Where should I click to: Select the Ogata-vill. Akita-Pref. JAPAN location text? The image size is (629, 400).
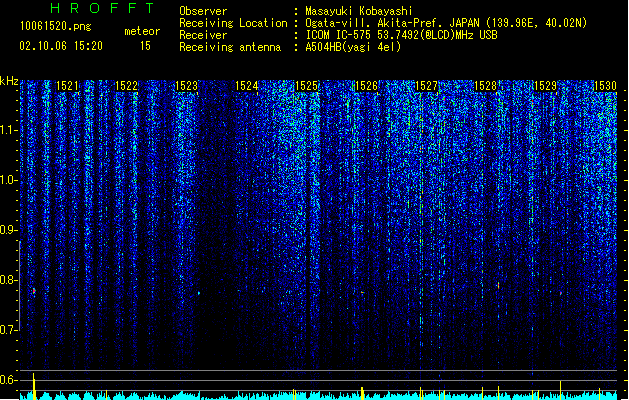(x=446, y=23)
